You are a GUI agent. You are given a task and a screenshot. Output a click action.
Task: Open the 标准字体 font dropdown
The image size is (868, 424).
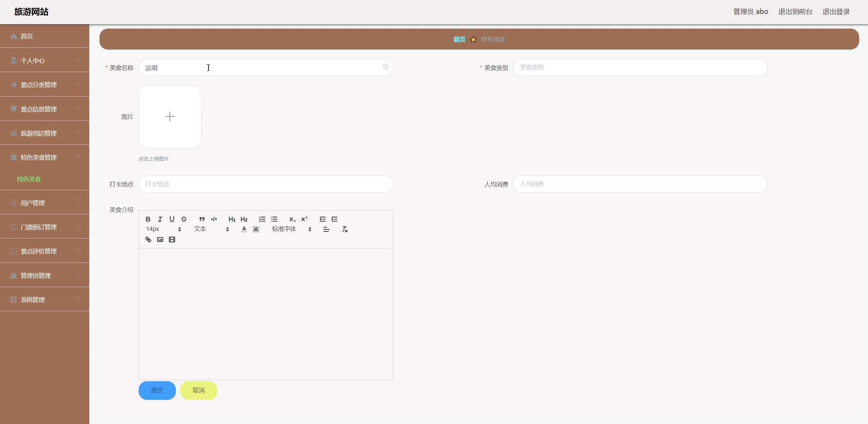tap(291, 229)
